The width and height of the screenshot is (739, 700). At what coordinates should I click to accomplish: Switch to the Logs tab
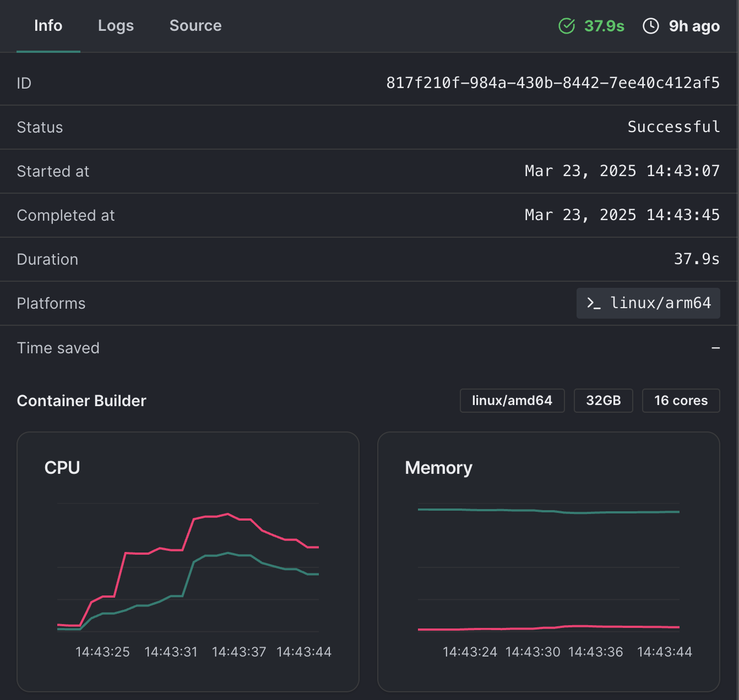tap(116, 26)
